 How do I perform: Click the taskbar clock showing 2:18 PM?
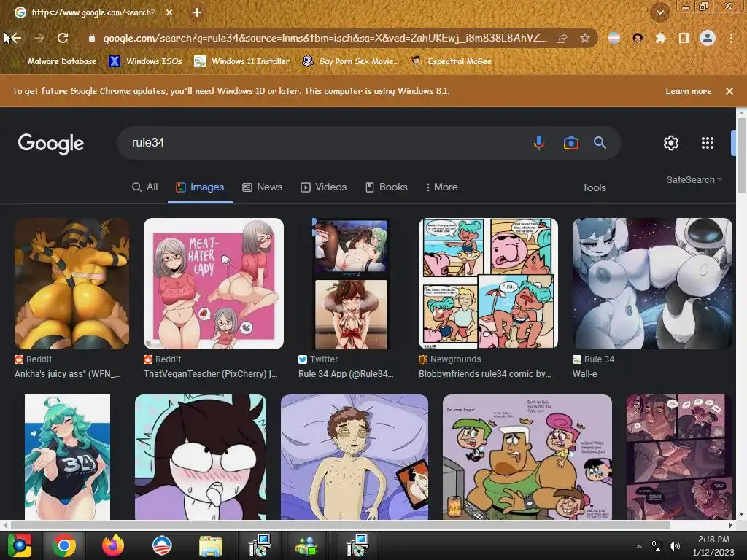(713, 545)
